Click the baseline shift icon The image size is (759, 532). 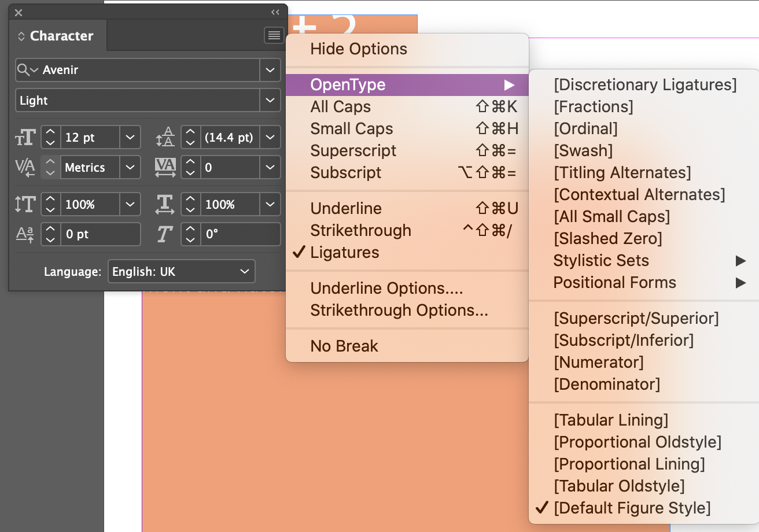click(x=25, y=234)
